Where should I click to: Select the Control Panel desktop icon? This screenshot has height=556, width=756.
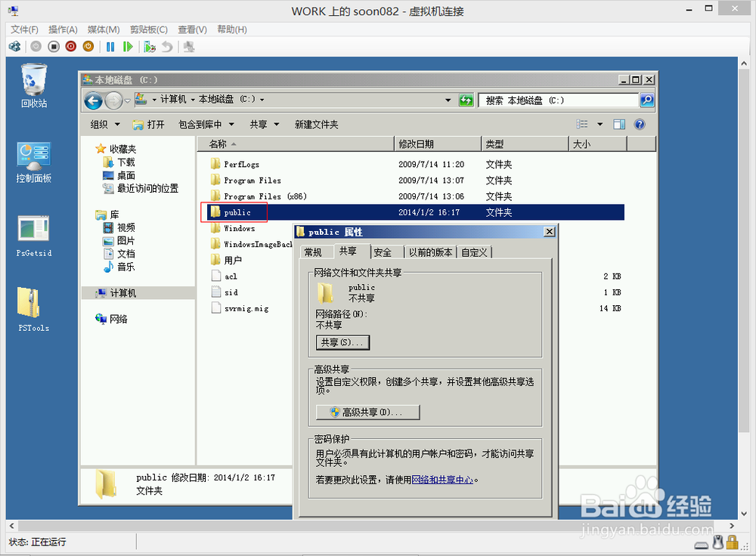coord(34,162)
